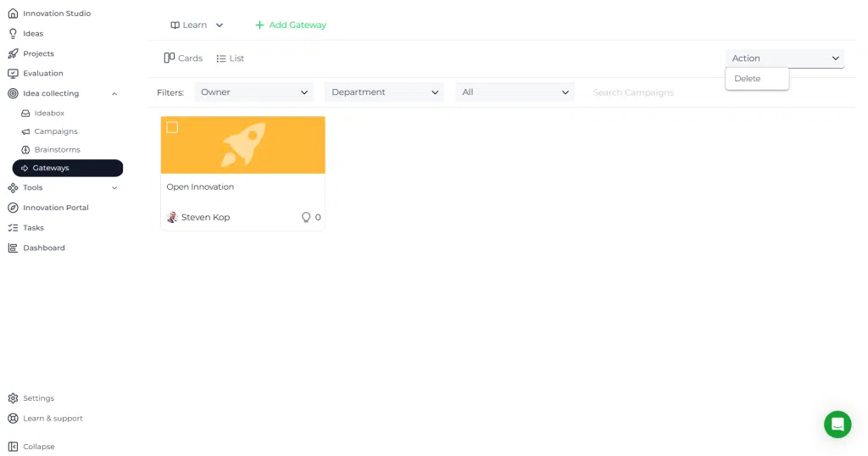Click the Campaigns megaphone icon

(25, 131)
